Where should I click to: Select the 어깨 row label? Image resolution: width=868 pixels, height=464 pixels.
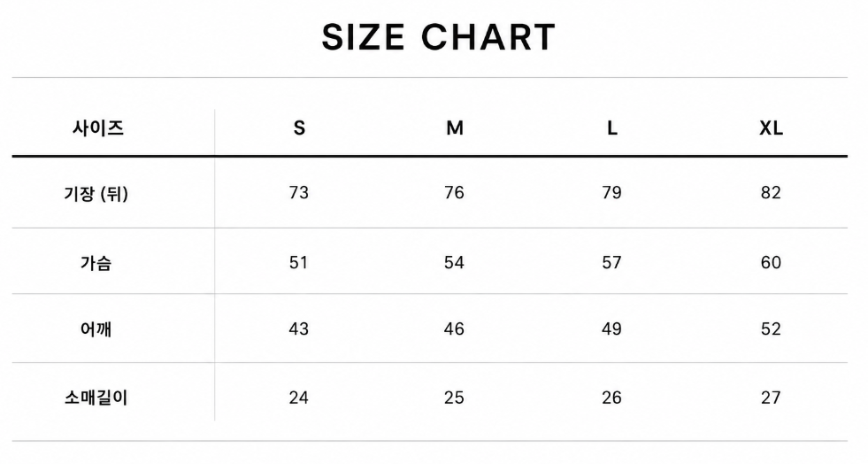pyautogui.click(x=96, y=329)
